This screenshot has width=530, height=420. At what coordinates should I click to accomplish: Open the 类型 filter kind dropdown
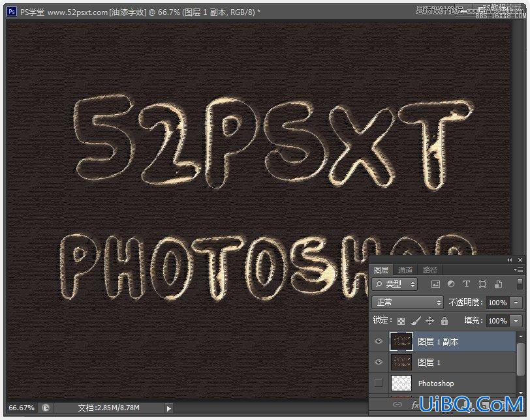click(394, 284)
